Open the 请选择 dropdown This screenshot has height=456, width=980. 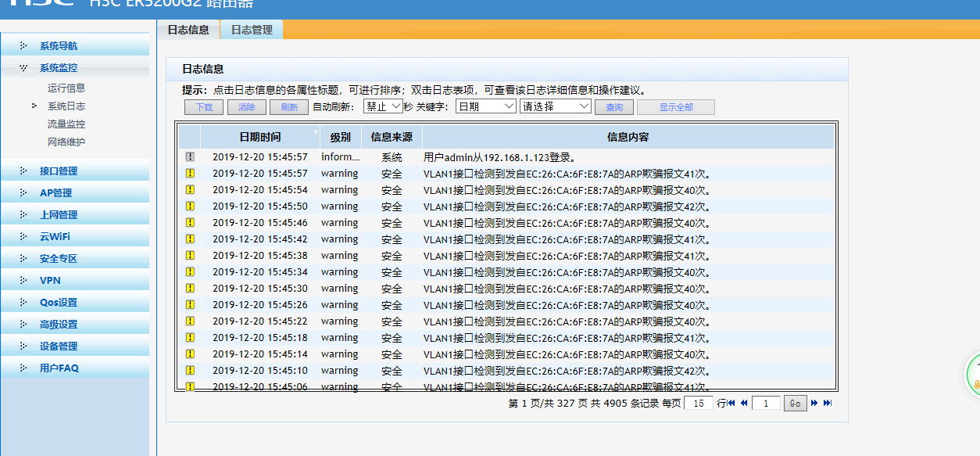coord(556,106)
